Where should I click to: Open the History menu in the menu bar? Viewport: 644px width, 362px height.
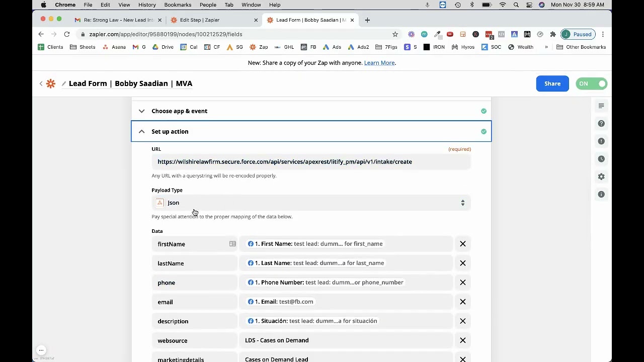pyautogui.click(x=147, y=5)
